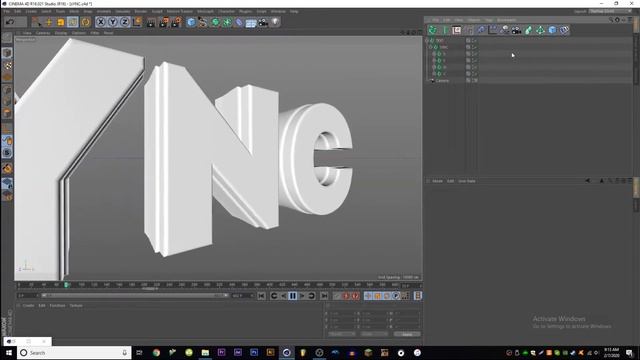The height and width of the screenshot is (360, 640).
Task: Open Chrome from taskbar
Action: [x=156, y=353]
